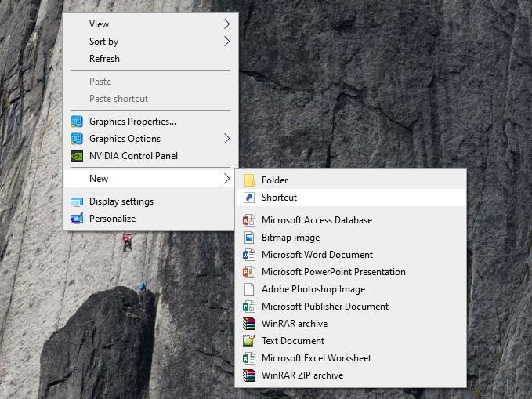
Task: Click the PowerPoint Presentation icon
Action: tap(249, 272)
